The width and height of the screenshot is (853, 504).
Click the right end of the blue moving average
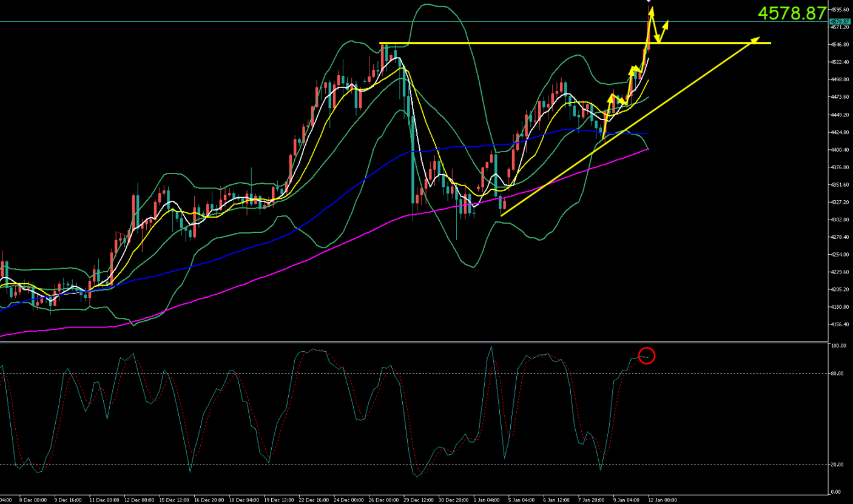647,134
